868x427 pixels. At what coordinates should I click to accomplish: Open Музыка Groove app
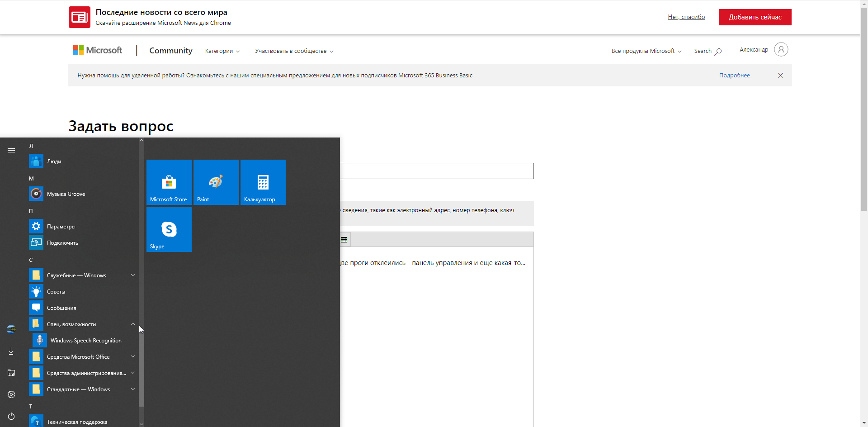tap(82, 194)
